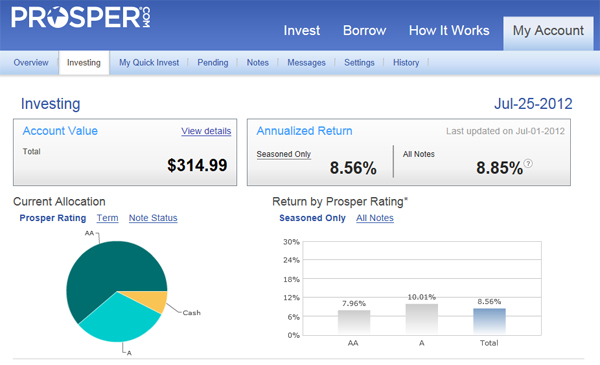The height and width of the screenshot is (365, 600).
Task: Click the Current Allocation heading
Action: [59, 202]
